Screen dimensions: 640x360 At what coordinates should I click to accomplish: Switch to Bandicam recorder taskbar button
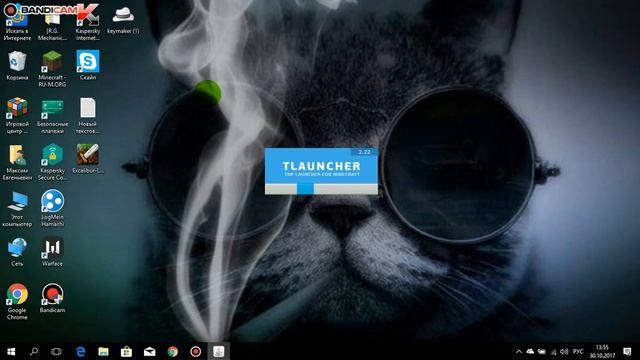[x=196, y=351]
